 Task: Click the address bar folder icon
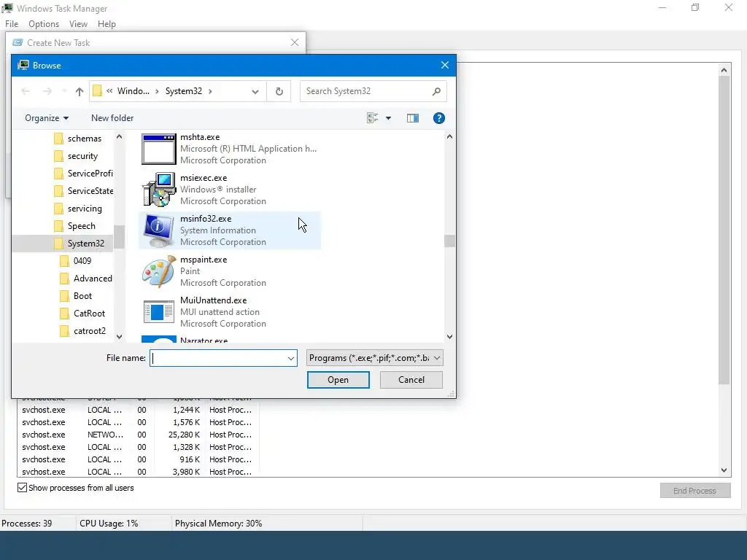tap(97, 91)
